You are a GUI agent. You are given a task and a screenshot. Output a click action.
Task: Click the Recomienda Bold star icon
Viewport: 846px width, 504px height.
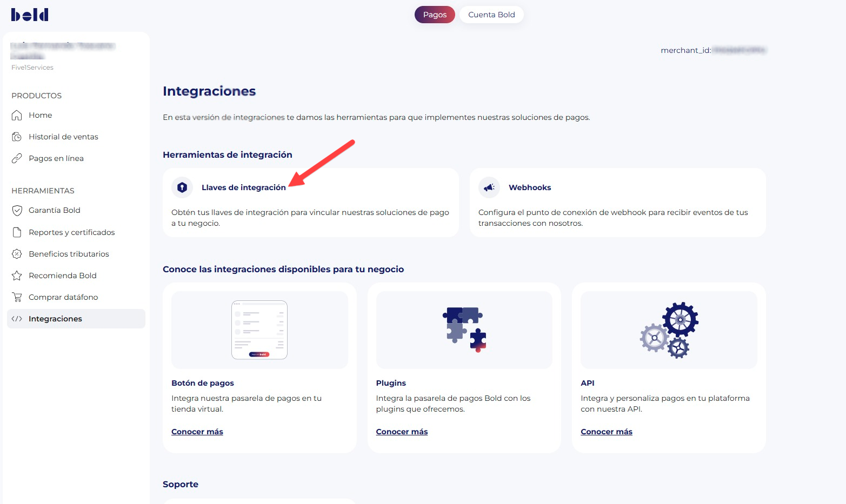click(x=17, y=275)
